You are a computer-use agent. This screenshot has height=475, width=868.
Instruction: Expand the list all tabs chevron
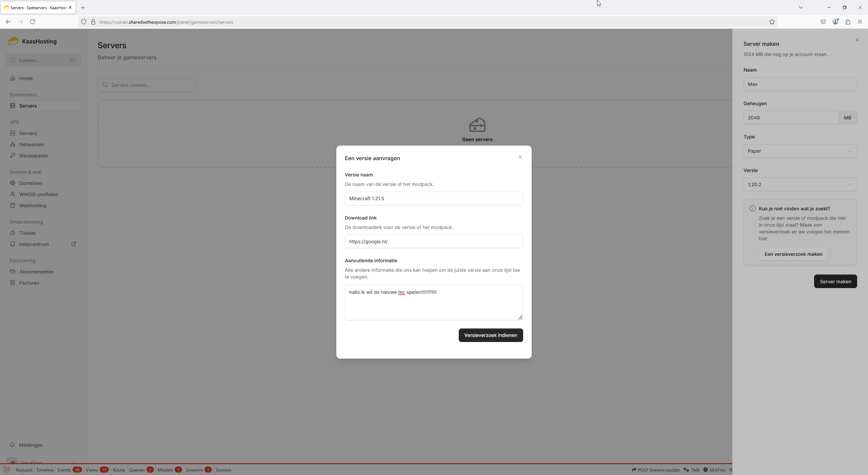coord(801,7)
